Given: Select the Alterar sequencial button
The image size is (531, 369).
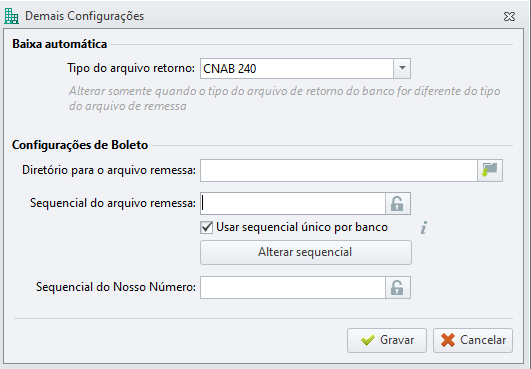Looking at the screenshot, I should [x=306, y=253].
